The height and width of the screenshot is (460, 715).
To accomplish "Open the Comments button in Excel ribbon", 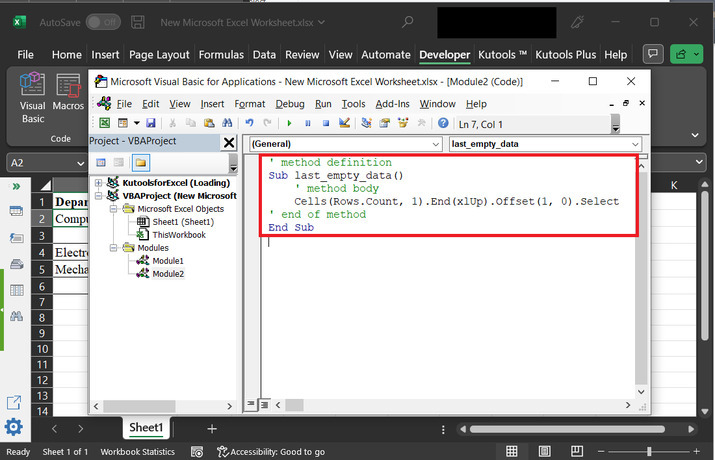I will (653, 54).
